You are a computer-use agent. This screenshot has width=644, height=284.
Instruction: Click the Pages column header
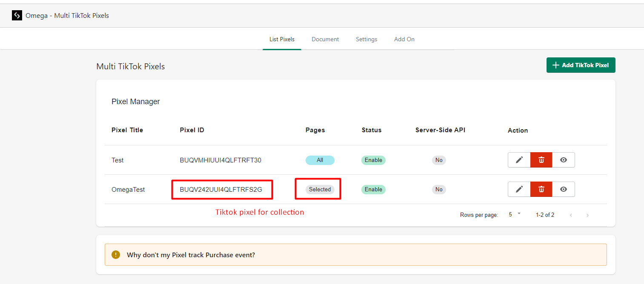pyautogui.click(x=315, y=130)
